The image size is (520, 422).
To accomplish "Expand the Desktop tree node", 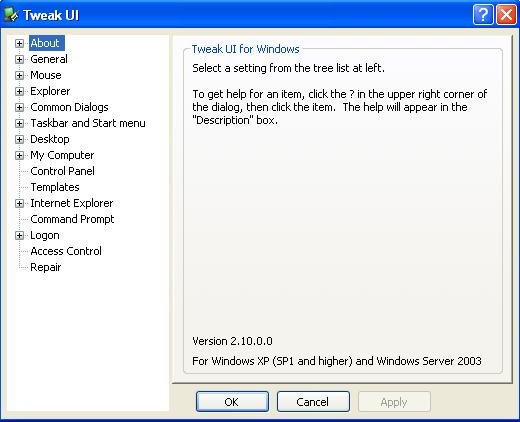I will pyautogui.click(x=19, y=139).
